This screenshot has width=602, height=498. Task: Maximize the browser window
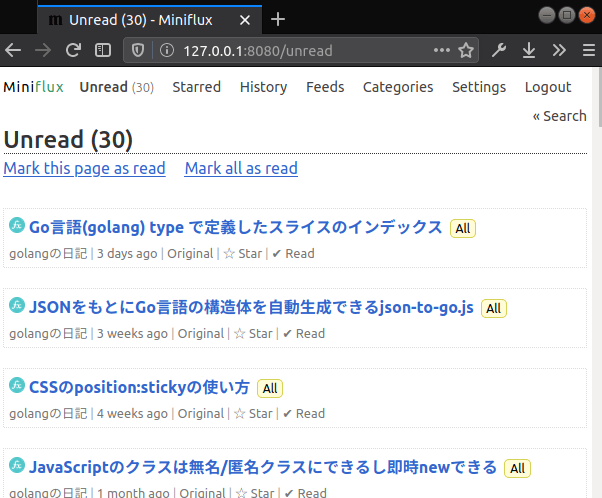click(x=567, y=15)
